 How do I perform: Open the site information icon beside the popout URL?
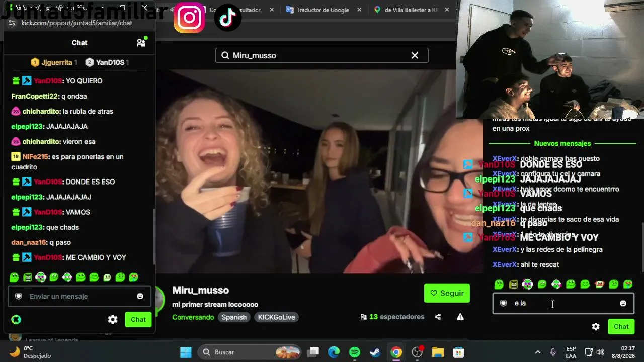click(12, 23)
